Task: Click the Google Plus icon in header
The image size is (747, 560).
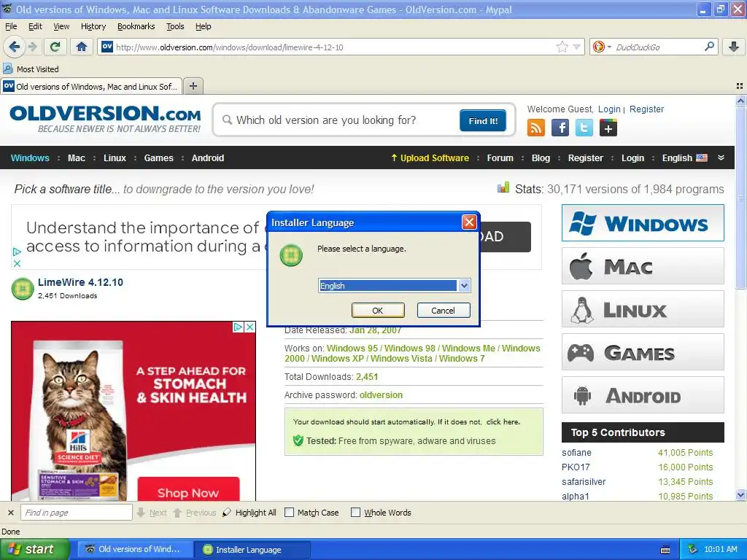Action: click(x=608, y=128)
